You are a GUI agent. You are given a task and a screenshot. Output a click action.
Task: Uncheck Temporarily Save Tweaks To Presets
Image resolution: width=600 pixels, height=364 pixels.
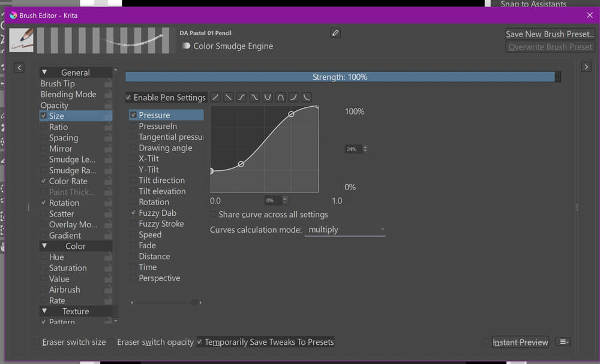click(x=200, y=342)
